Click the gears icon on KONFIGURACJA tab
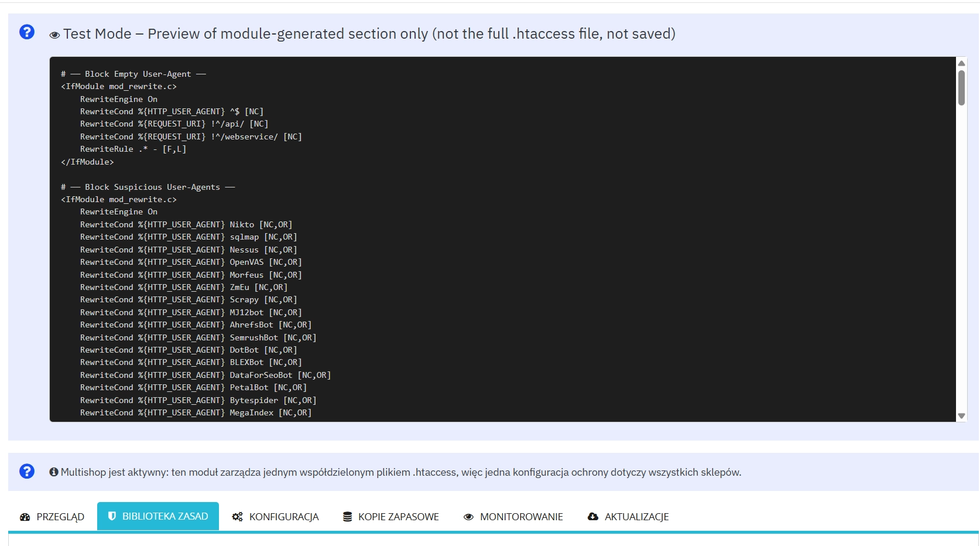980x546 pixels. (237, 516)
